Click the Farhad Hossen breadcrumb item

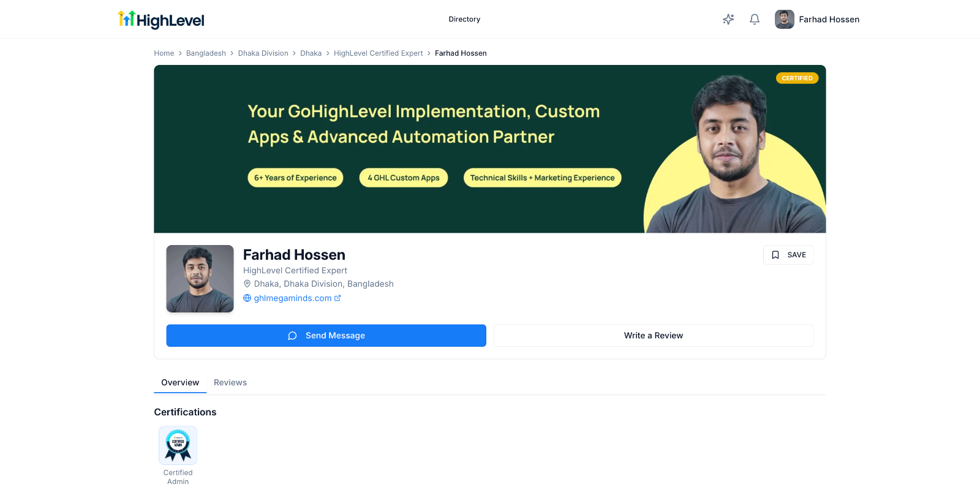pos(461,53)
